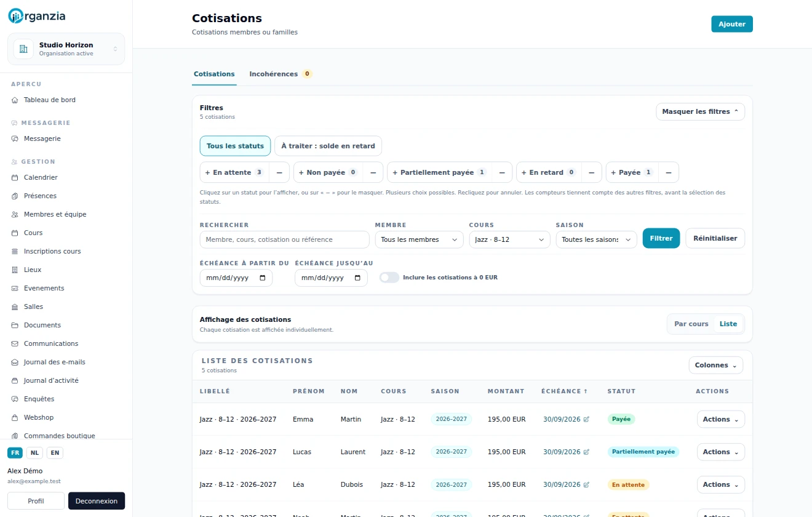Click the Cours sidebar icon
The image size is (812, 517).
point(15,233)
